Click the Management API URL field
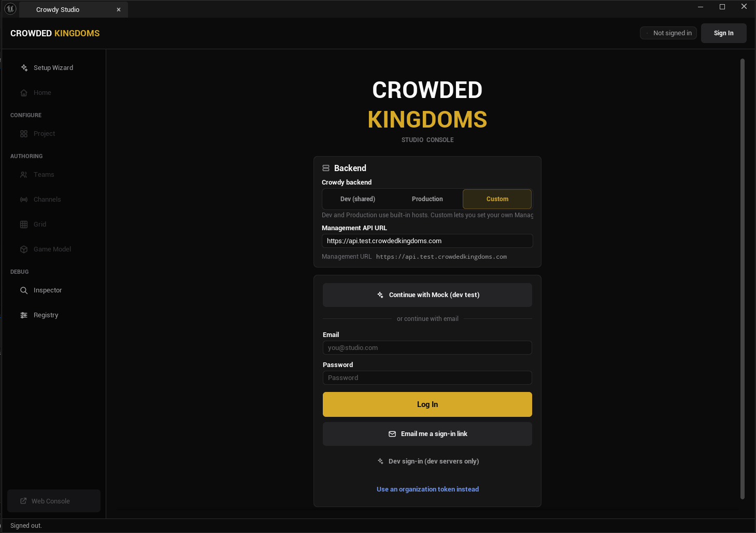Screen dimensions: 756x533 (x=427, y=241)
